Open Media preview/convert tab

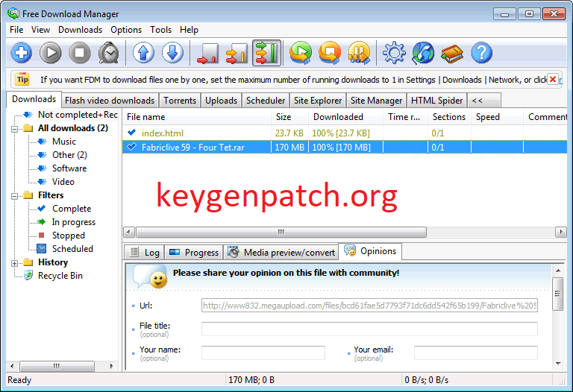pyautogui.click(x=281, y=253)
